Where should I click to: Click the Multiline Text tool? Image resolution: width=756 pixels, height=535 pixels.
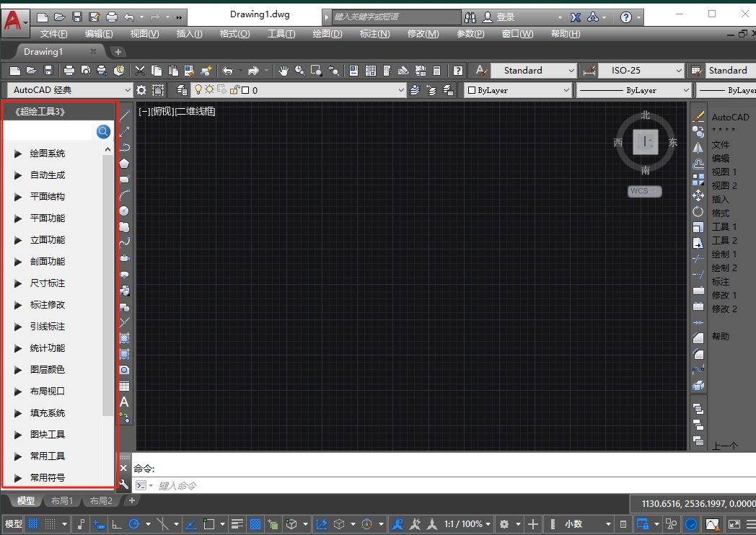point(124,402)
